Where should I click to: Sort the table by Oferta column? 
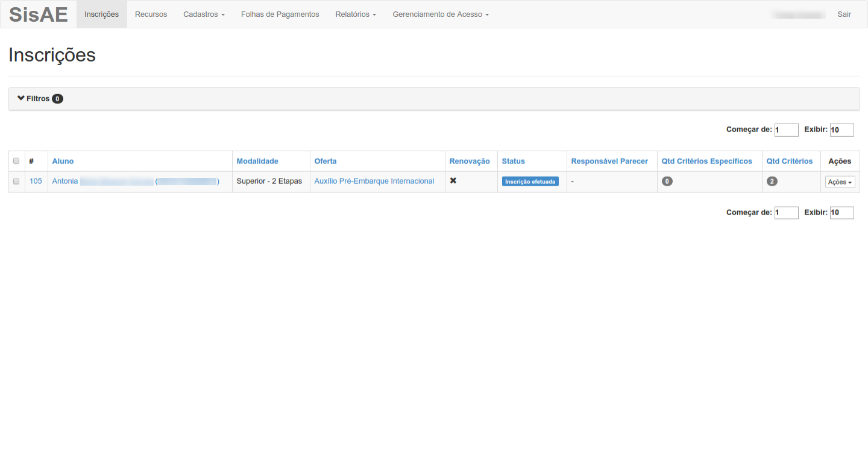pos(325,161)
